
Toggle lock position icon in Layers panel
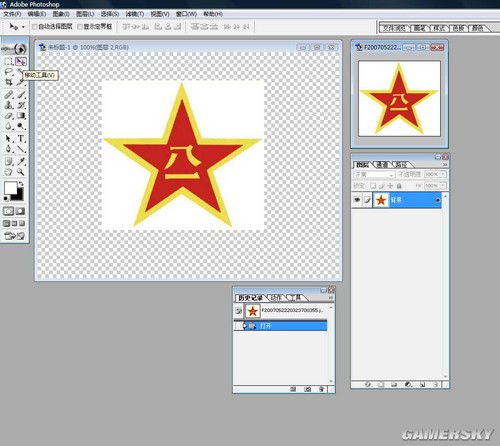point(390,186)
